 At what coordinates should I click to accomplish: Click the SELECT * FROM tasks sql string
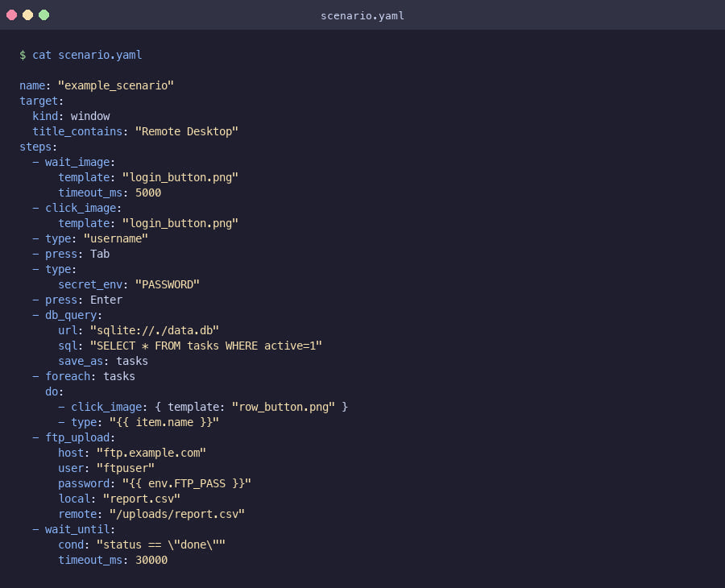(x=205, y=346)
